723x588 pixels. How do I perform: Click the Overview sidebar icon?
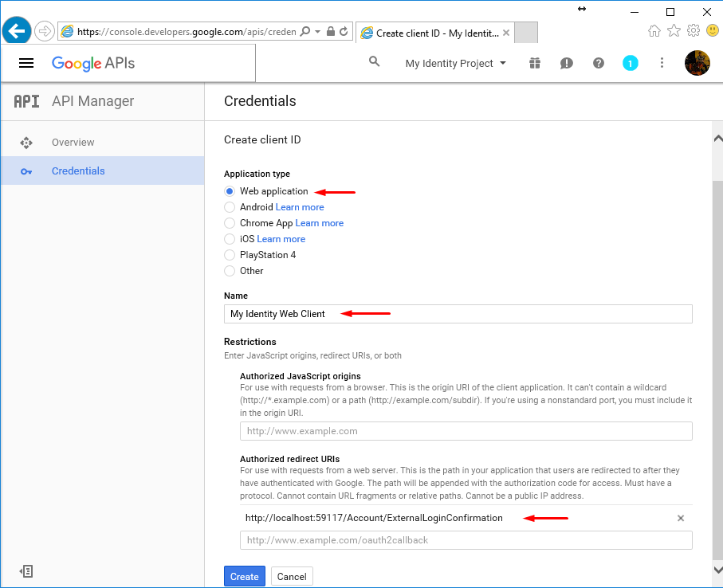[26, 143]
